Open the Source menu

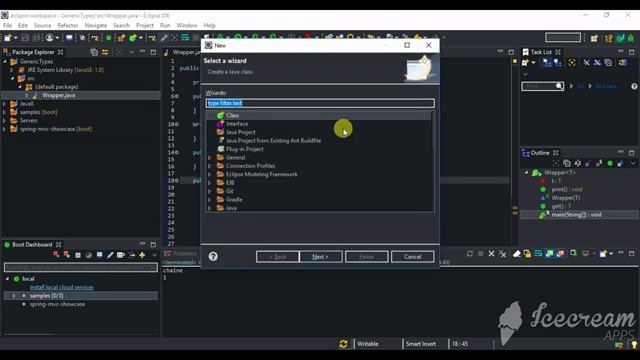point(42,25)
